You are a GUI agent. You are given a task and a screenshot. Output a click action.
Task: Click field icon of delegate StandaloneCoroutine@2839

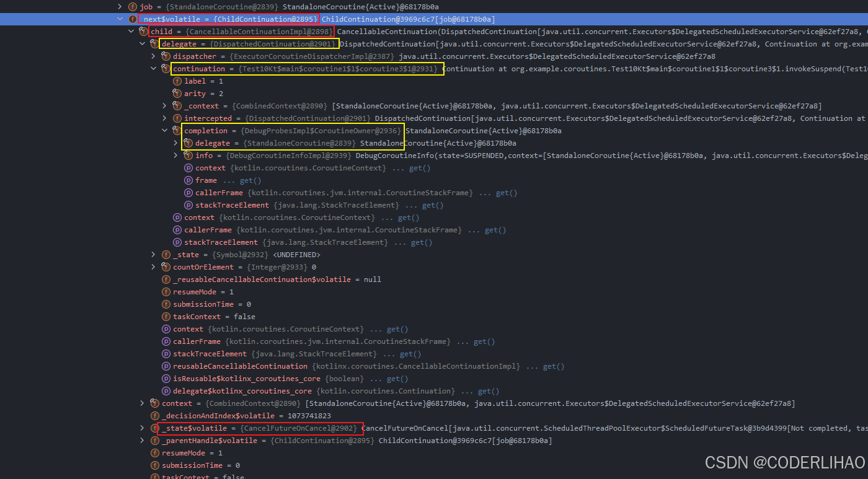pyautogui.click(x=188, y=143)
